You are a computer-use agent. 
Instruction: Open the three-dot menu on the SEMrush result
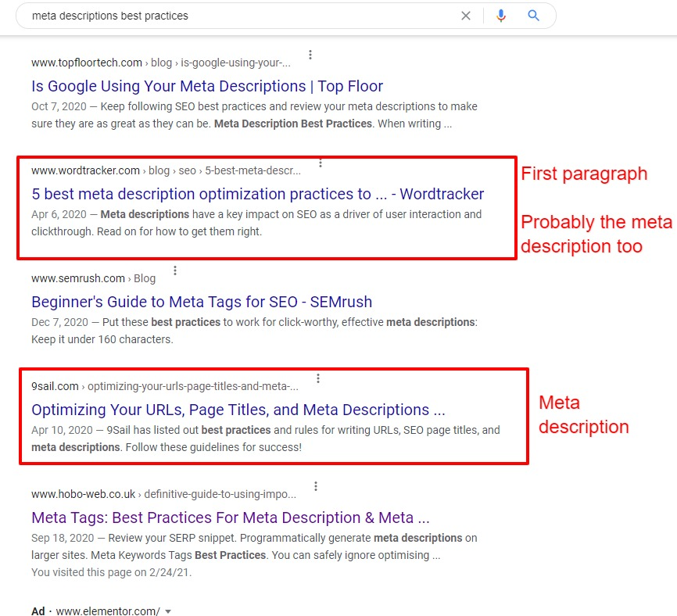point(175,270)
